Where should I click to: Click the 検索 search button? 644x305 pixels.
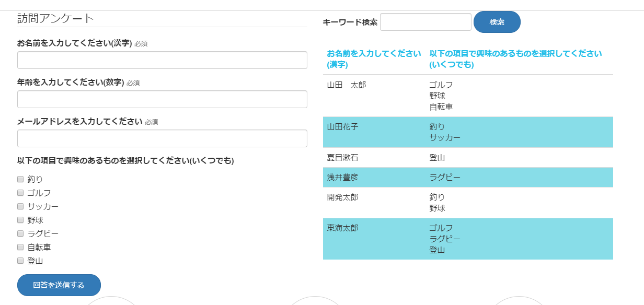497,22
